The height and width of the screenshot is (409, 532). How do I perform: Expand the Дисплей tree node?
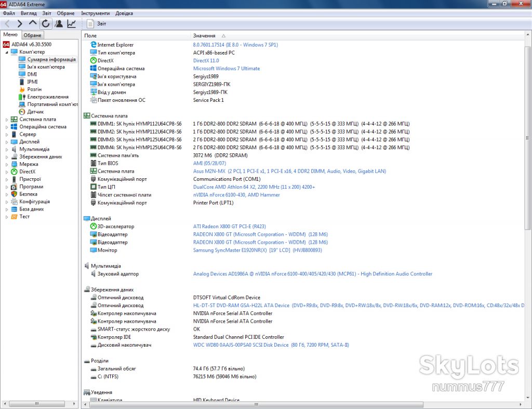click(x=7, y=142)
